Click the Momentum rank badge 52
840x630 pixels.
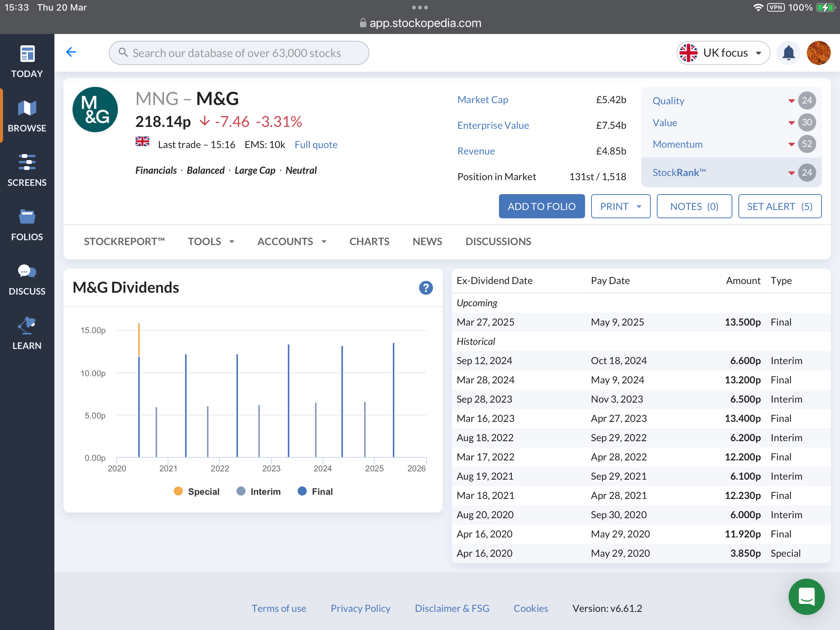807,144
